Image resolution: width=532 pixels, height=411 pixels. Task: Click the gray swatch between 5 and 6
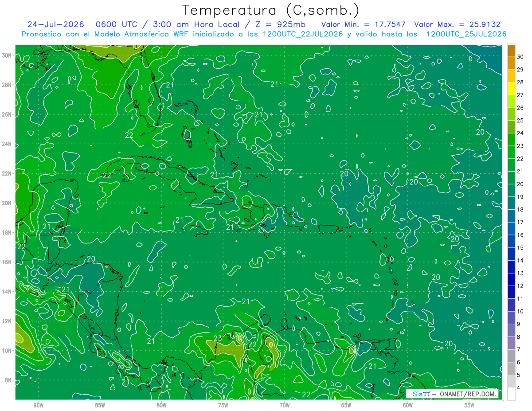pos(511,368)
